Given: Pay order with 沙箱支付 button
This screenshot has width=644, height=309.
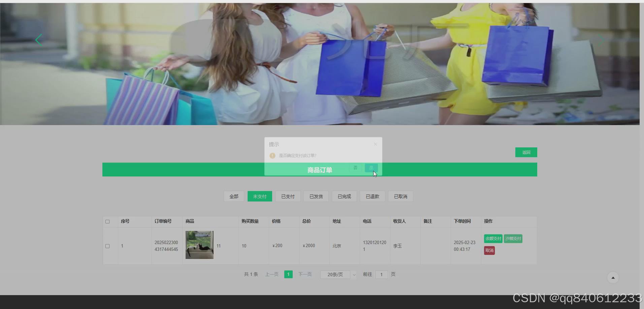Looking at the screenshot, I should (513, 238).
